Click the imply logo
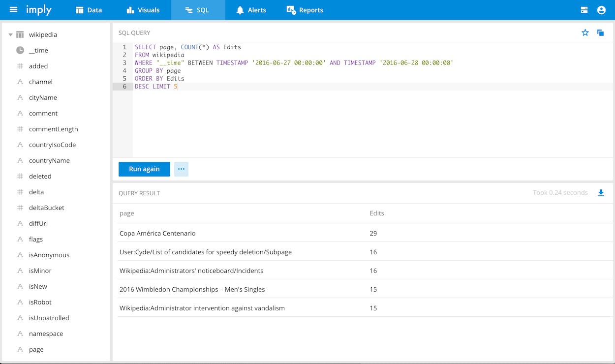615x364 pixels. coord(38,10)
